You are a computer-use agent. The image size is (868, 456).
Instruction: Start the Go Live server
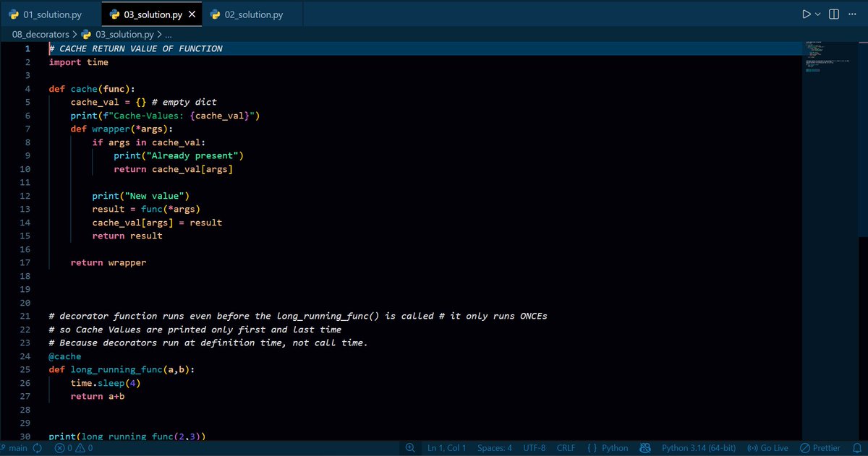point(767,448)
